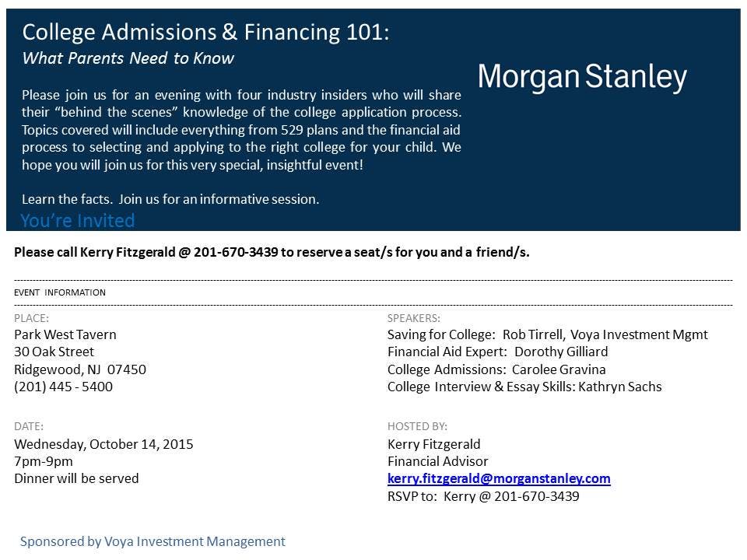Open the kerry.fitzgerald@morganstanley.com email link
Viewport: 747px width, 560px height.
(499, 478)
